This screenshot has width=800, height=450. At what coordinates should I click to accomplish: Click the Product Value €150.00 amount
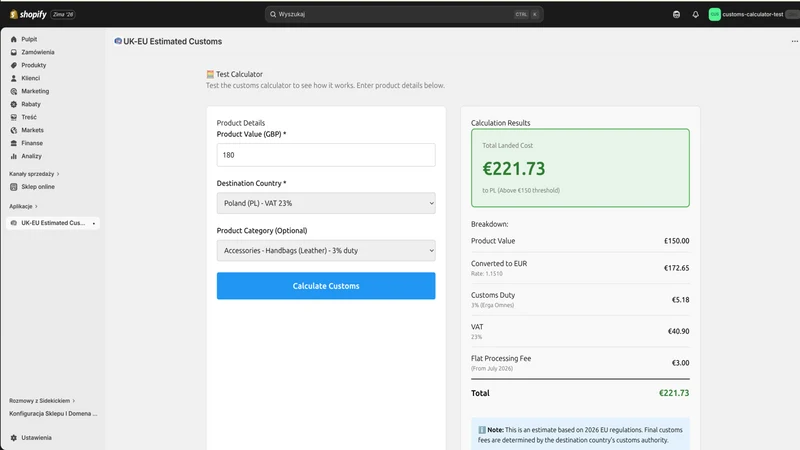pos(677,241)
